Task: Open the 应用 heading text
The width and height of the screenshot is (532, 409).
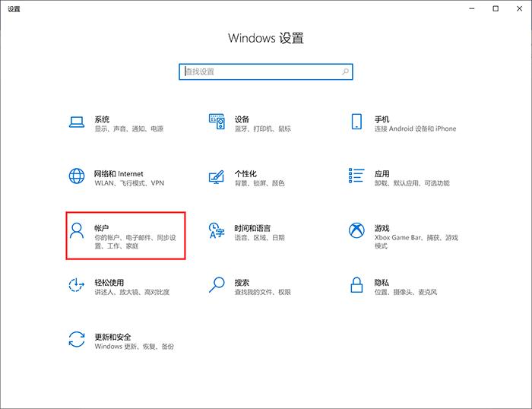Action: [382, 174]
